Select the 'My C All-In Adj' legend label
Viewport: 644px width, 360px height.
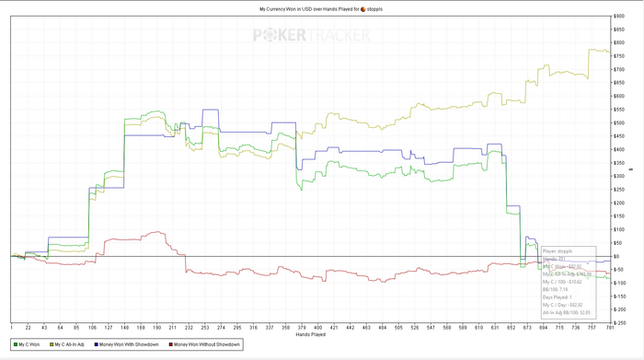[x=69, y=344]
